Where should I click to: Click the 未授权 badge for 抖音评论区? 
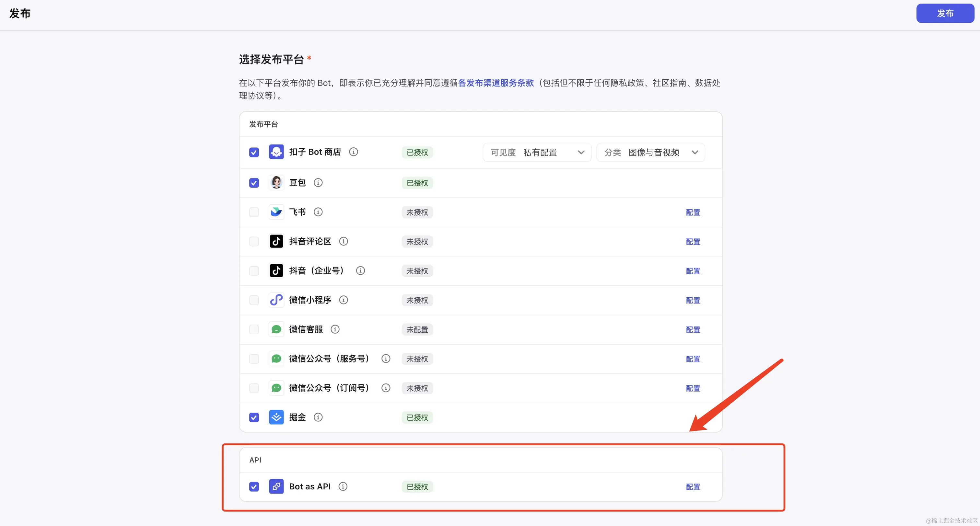click(x=417, y=242)
